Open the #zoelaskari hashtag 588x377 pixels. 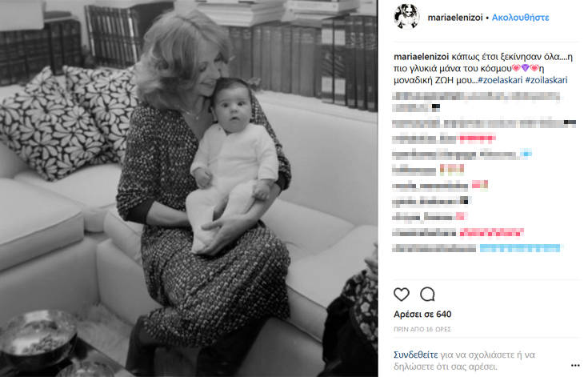(x=500, y=80)
